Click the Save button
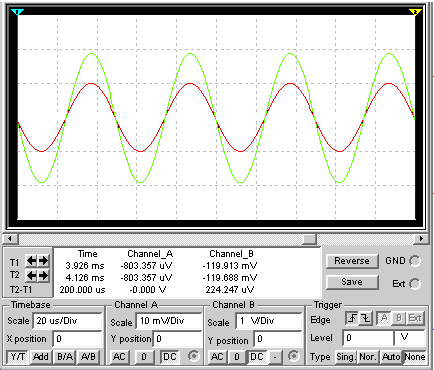This screenshot has height=370, width=434. 352,282
